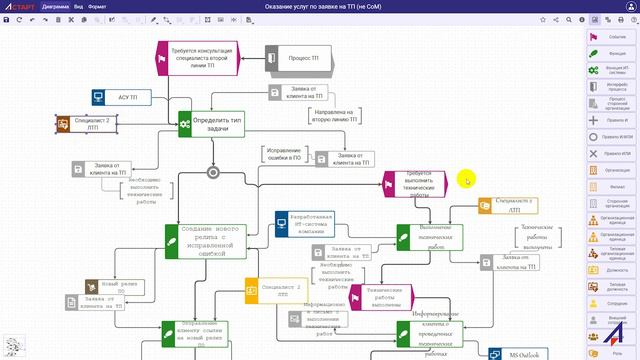
Task: Open the Help question-mark dropdown
Action: (634, 20)
